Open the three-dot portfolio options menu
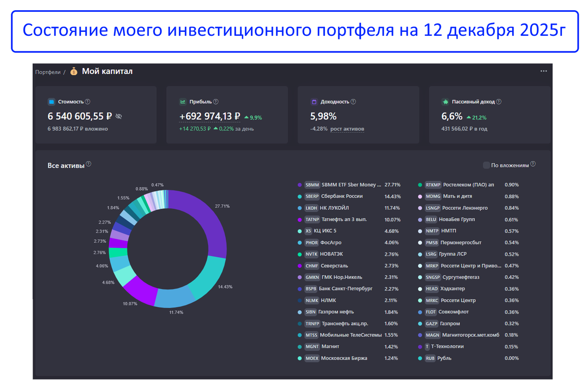Image resolution: width=588 pixels, height=387 pixels. click(543, 71)
